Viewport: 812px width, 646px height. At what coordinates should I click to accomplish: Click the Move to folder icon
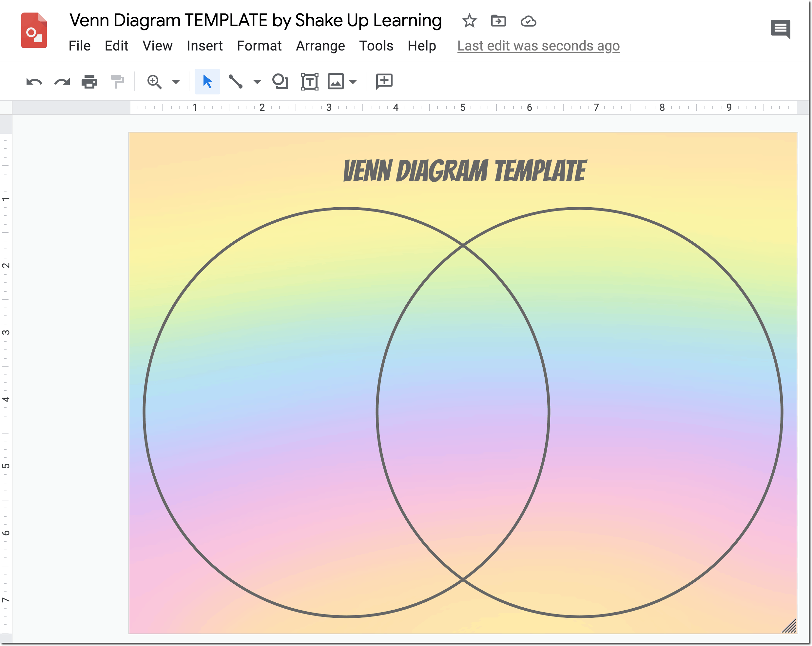click(x=498, y=21)
